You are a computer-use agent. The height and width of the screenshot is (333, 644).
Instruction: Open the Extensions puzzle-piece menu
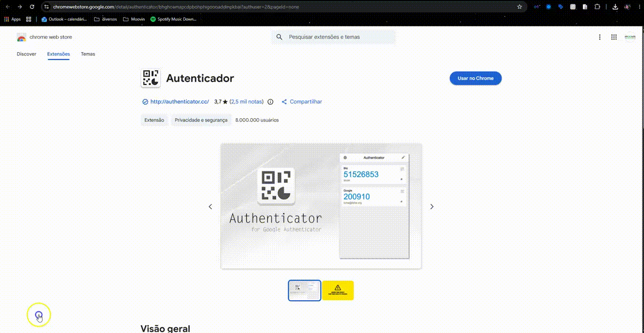(597, 7)
